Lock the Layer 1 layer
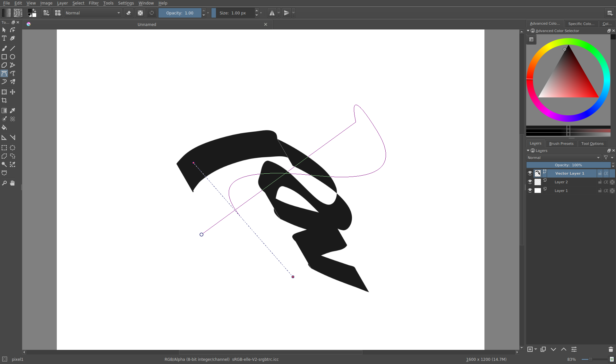Viewport: 616px width, 364px height. 599,190
